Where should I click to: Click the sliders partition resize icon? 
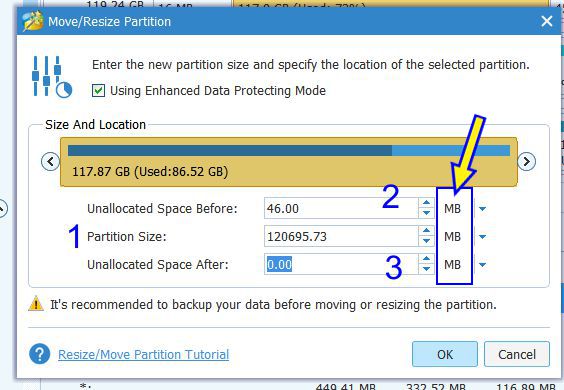pyautogui.click(x=51, y=76)
